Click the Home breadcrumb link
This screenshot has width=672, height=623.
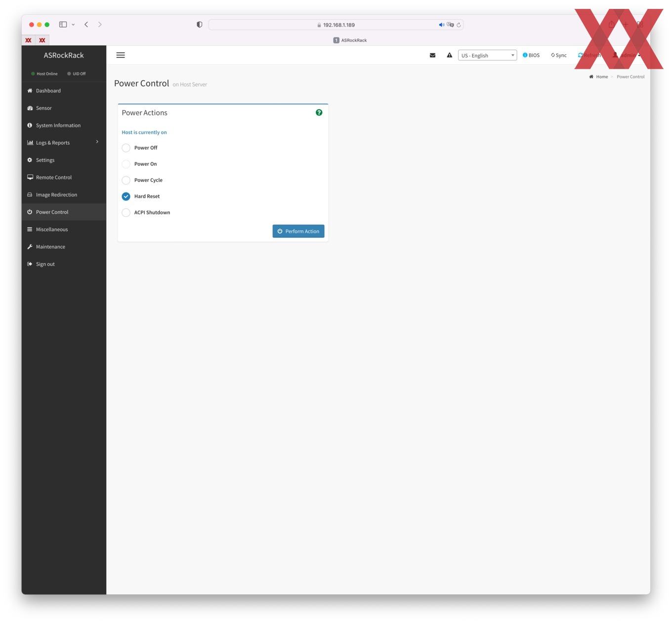pos(602,77)
